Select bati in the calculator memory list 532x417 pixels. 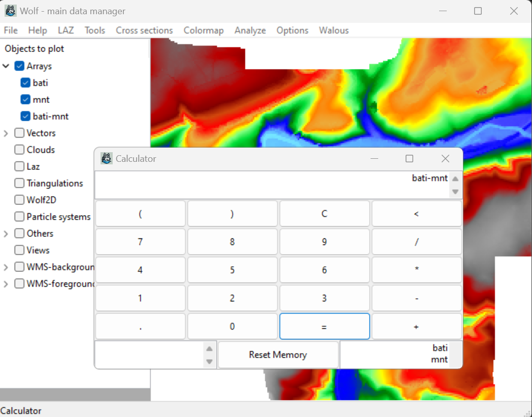click(x=440, y=348)
